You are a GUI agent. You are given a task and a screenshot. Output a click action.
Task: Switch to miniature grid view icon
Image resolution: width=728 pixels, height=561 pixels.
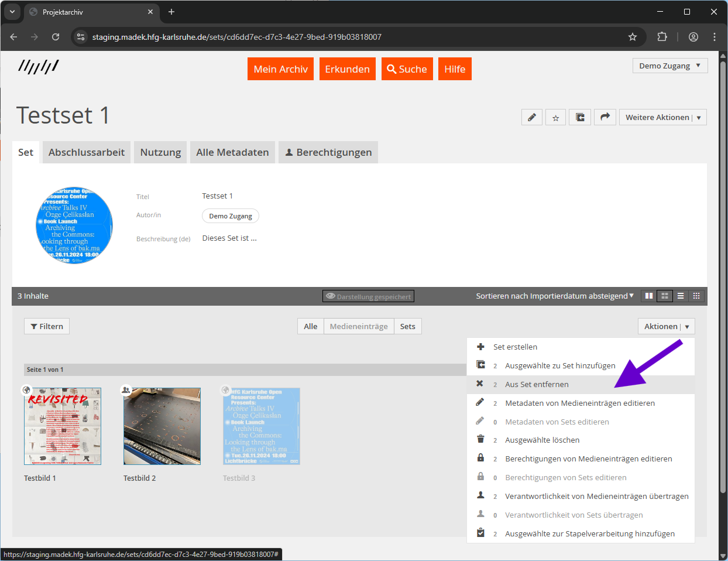[x=696, y=296]
